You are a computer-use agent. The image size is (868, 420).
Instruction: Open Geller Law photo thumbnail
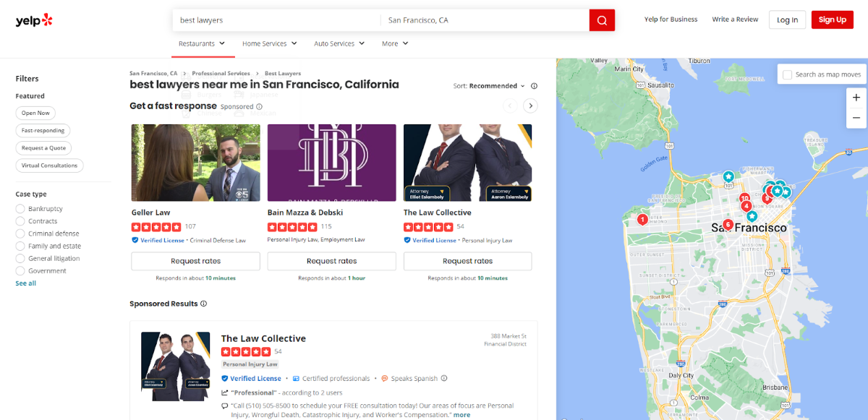pyautogui.click(x=195, y=163)
